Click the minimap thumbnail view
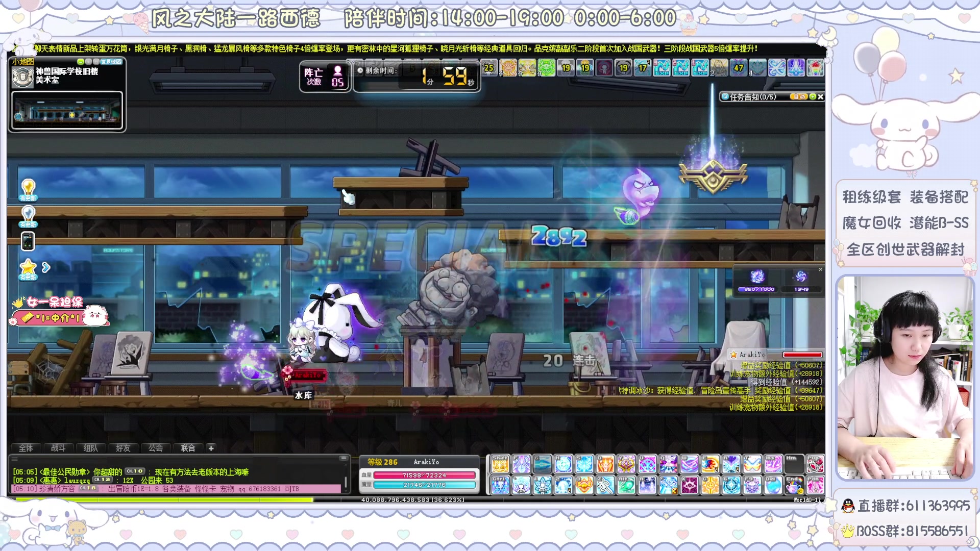The image size is (980, 551). (x=67, y=111)
